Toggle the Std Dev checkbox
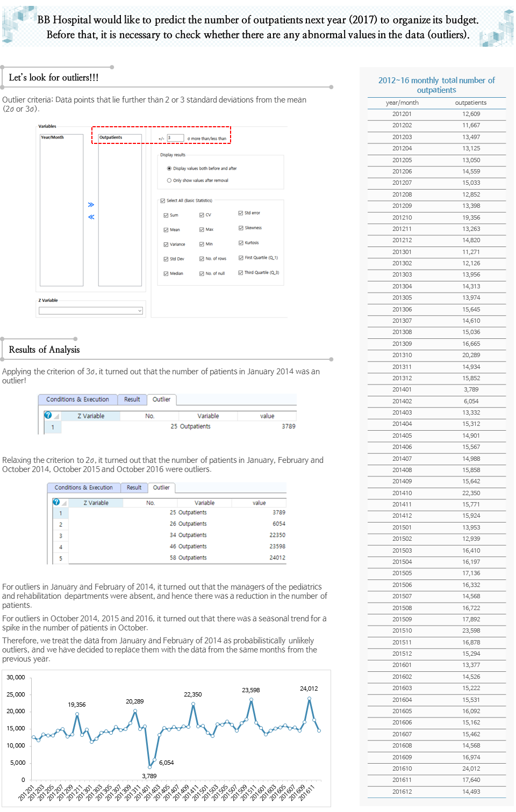The width and height of the screenshot is (516, 812). click(166, 259)
